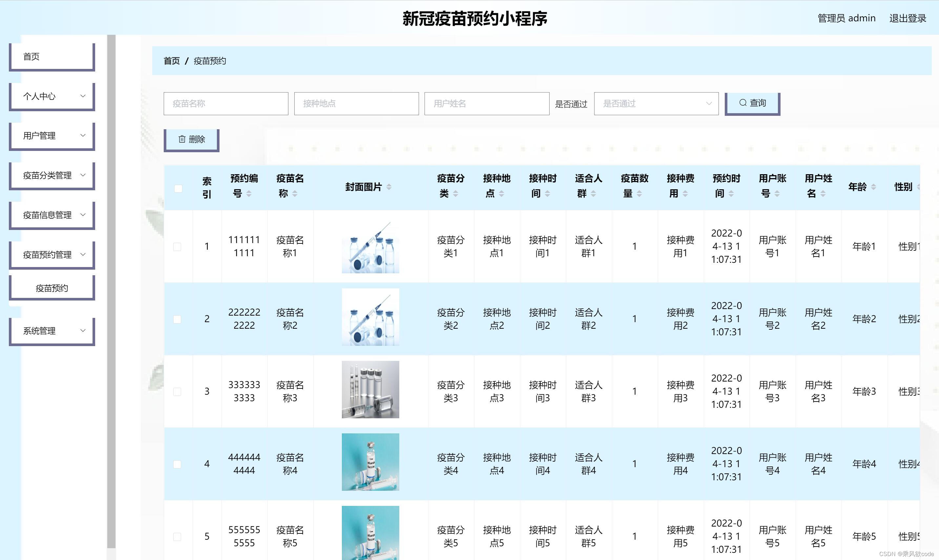Sort the table by 接种地点 column
This screenshot has width=939, height=560.
tap(502, 193)
